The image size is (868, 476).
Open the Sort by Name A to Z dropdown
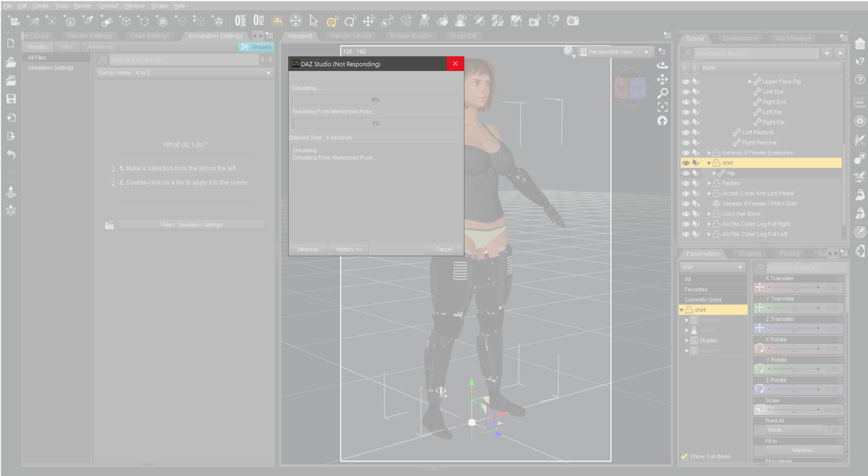point(184,73)
